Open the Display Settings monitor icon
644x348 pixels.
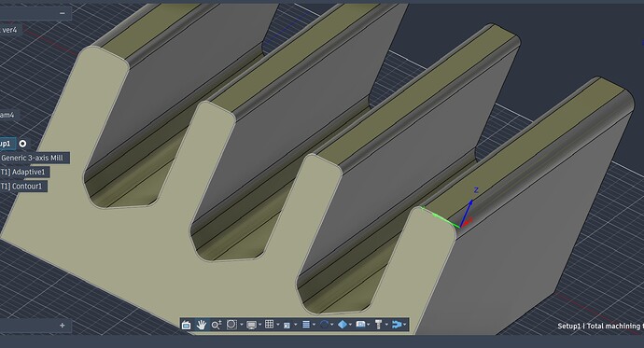pyautogui.click(x=251, y=325)
